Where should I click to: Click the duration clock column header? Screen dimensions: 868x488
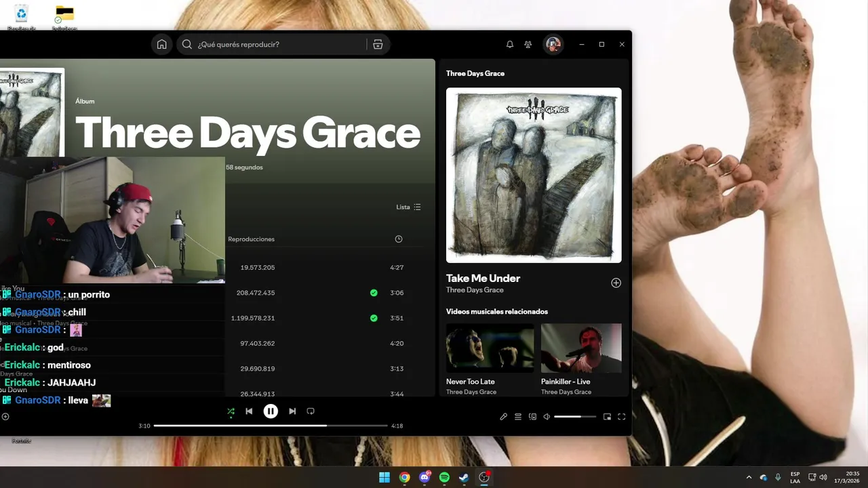point(399,239)
